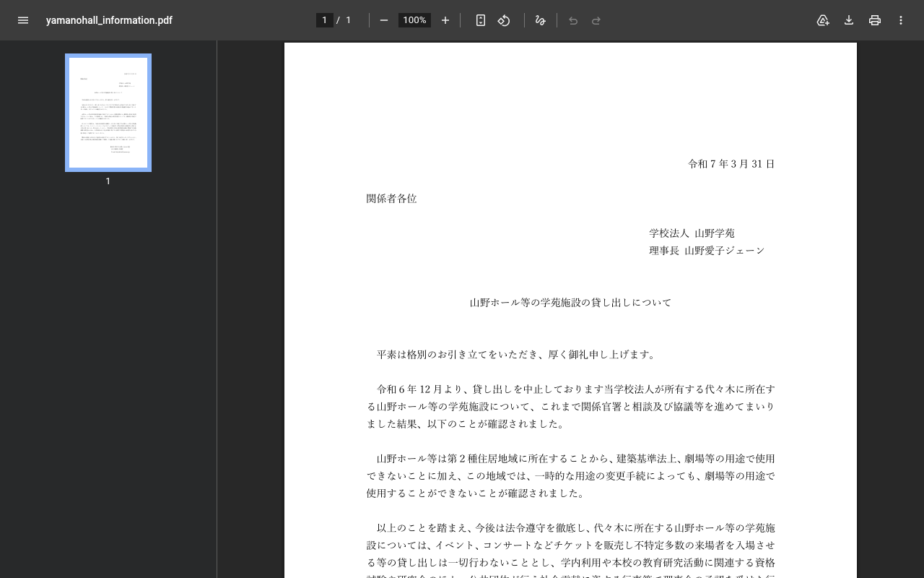
Task: Click the date text 令和7年3月31日
Action: click(731, 164)
